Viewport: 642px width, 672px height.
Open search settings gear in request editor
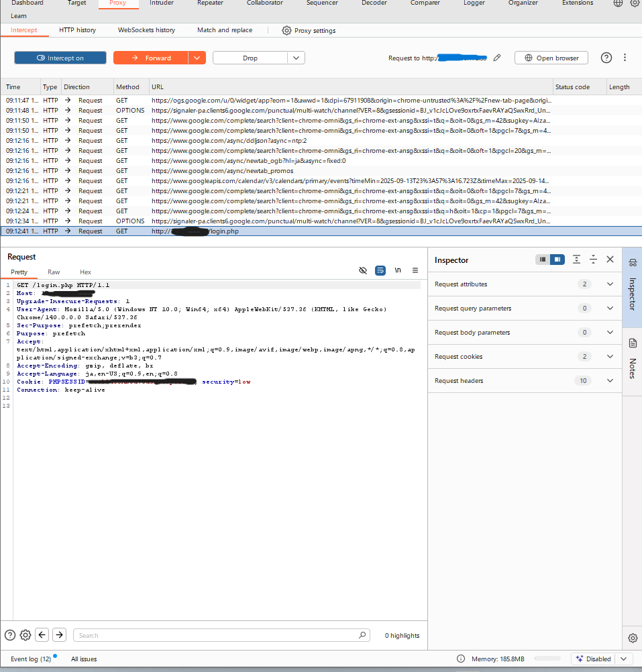click(x=25, y=635)
